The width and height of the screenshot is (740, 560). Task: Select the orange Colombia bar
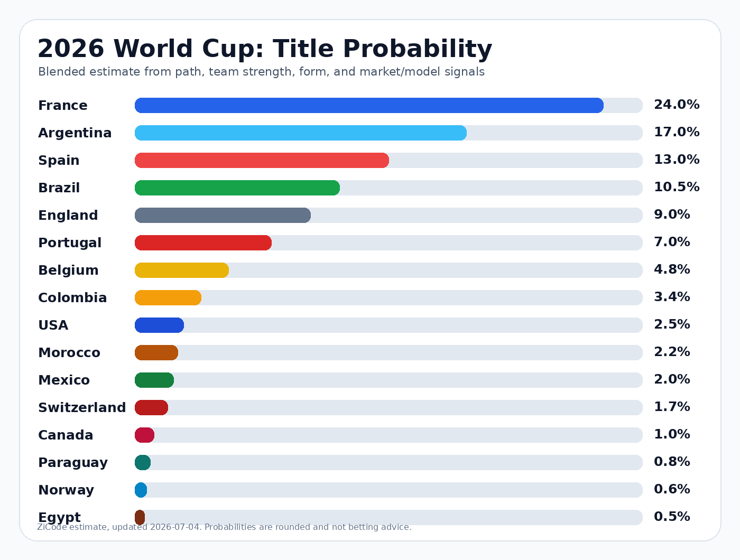coord(168,297)
